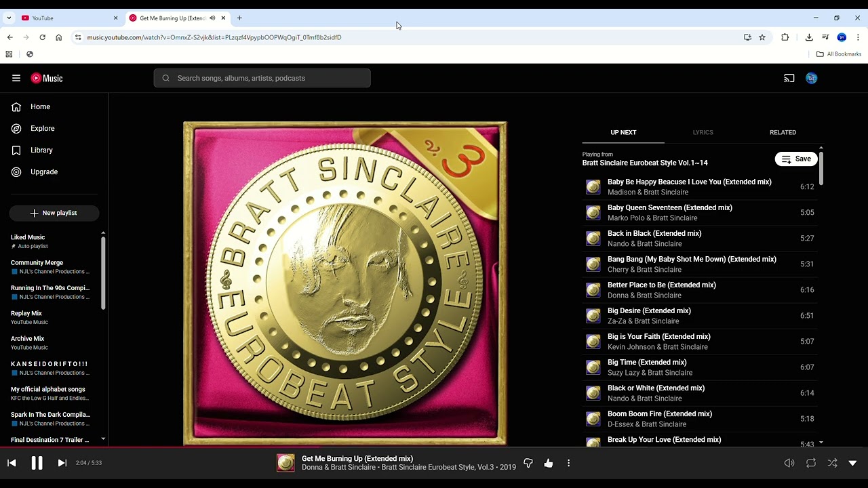Close the YouTube tab

(x=115, y=18)
